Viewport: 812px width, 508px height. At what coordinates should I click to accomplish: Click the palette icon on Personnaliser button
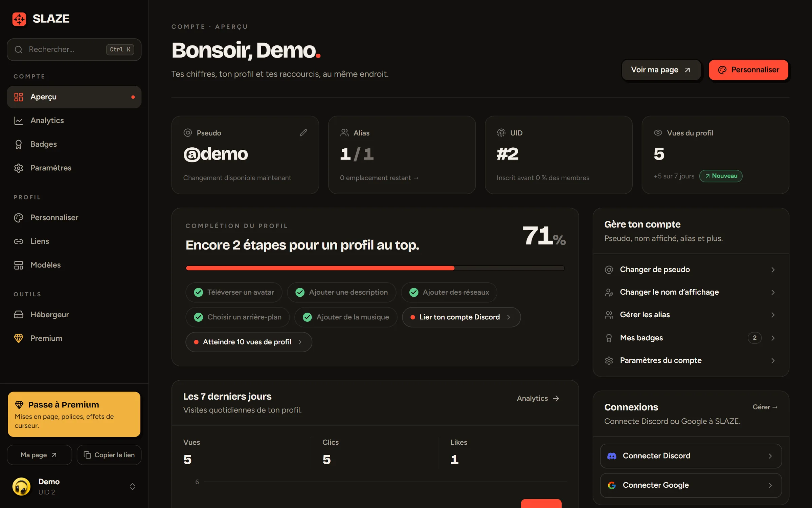[x=722, y=70]
